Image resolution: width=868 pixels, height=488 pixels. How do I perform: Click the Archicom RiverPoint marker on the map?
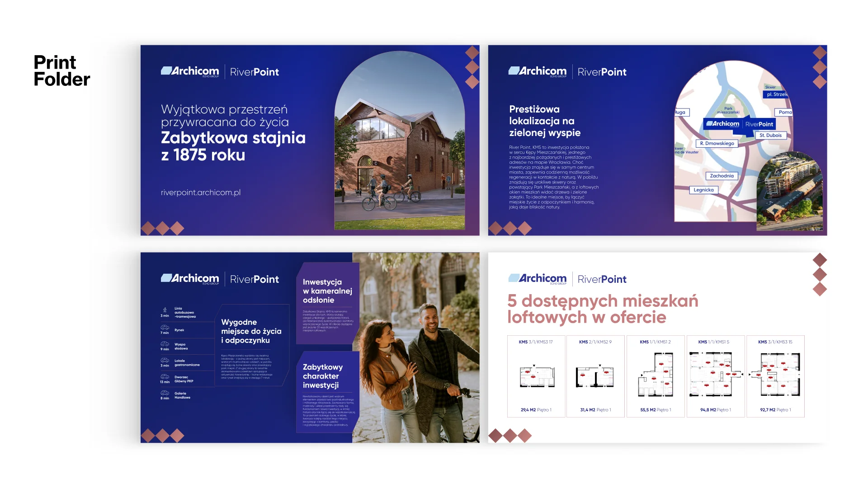coord(740,124)
